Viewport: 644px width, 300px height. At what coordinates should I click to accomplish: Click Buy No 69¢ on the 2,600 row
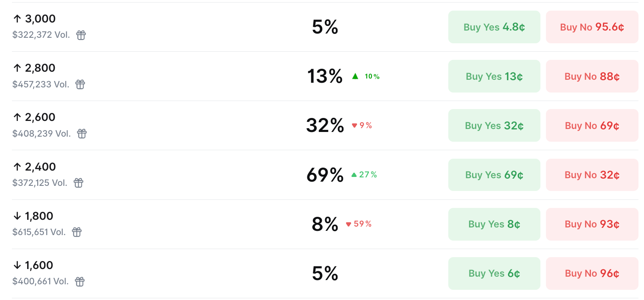pyautogui.click(x=592, y=125)
